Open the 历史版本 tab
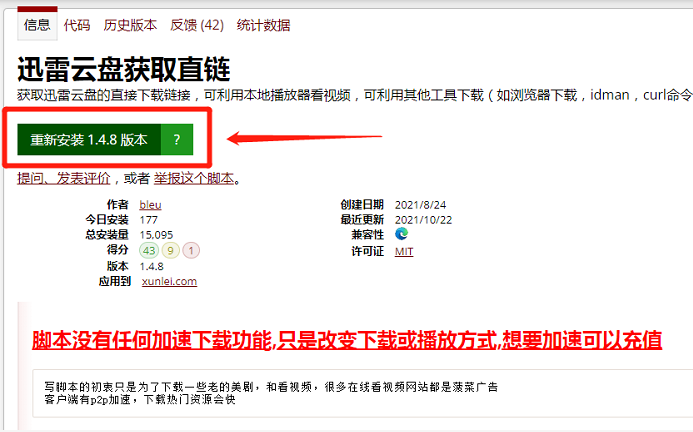 tap(128, 23)
